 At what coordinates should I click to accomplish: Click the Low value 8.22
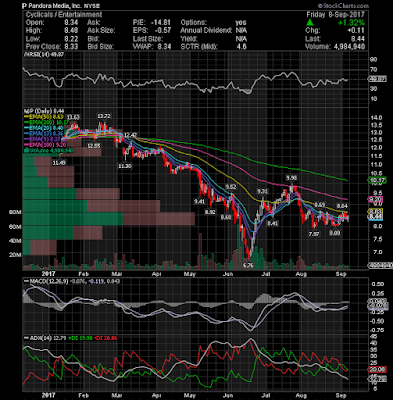point(71,39)
